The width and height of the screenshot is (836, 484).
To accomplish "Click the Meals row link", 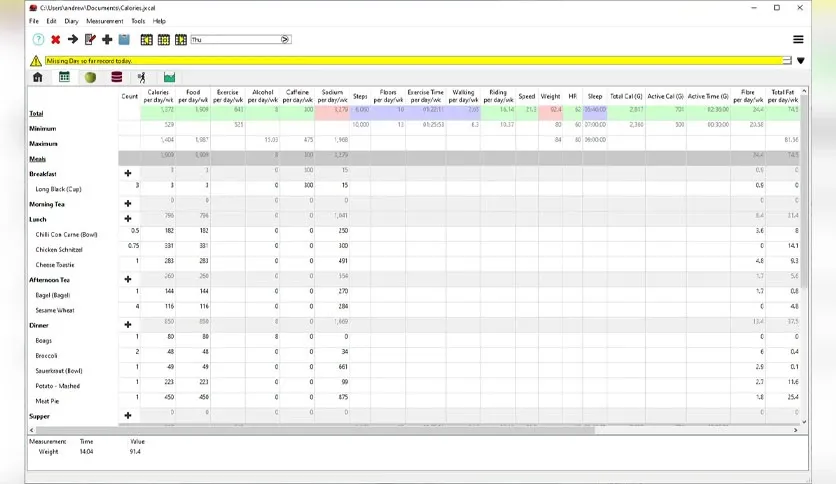I will 37,159.
